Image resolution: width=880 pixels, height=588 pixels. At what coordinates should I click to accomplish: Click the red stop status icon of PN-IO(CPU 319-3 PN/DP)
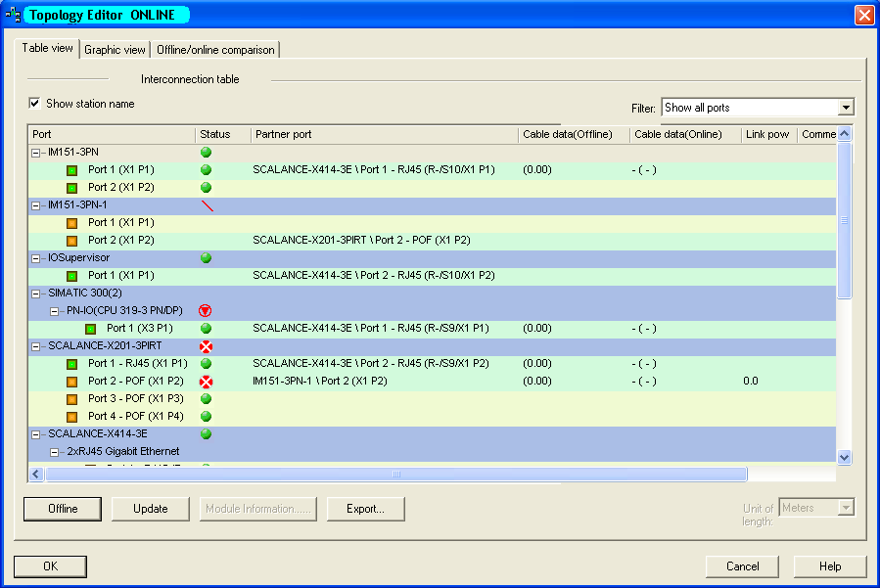[206, 310]
